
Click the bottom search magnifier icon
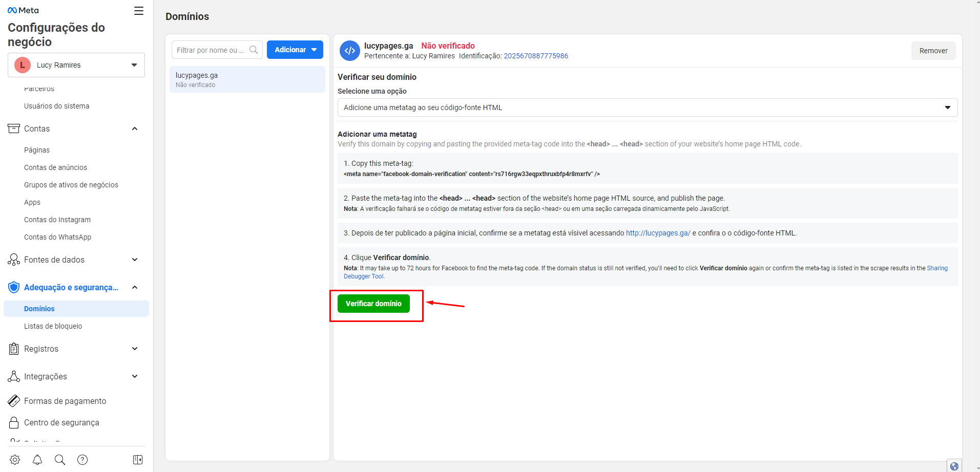tap(60, 460)
